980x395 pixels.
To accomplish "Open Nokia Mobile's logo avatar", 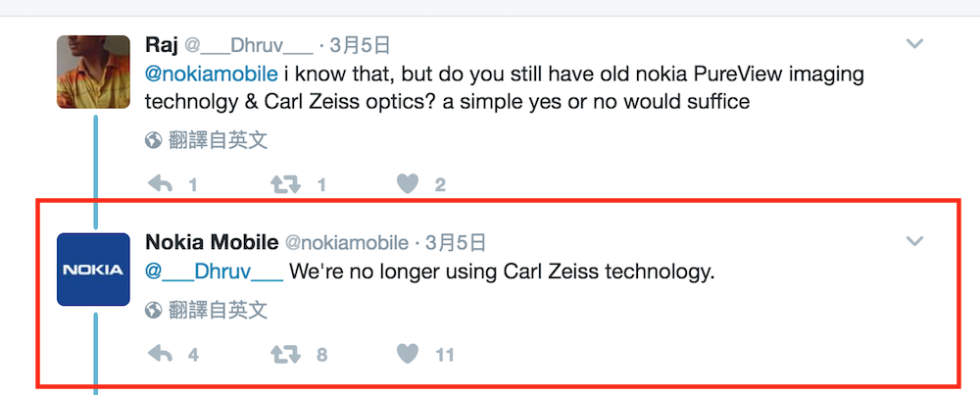I will (x=93, y=269).
